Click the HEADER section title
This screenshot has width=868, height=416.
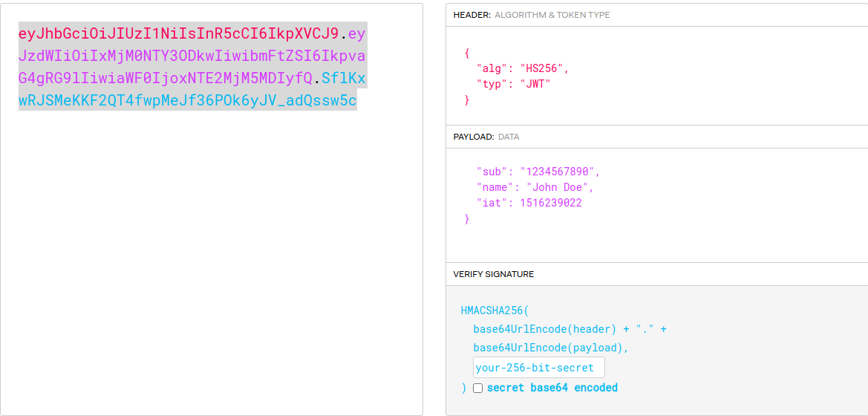point(471,15)
